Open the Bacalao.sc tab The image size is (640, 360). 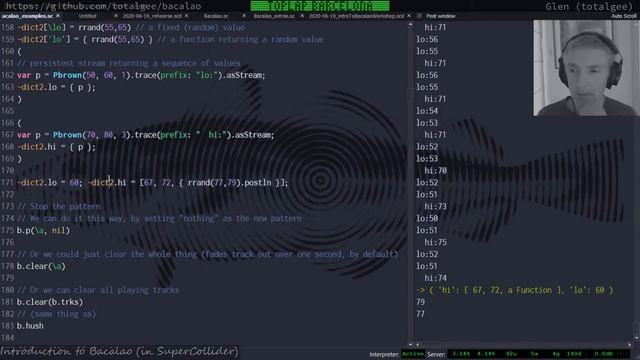[216, 16]
